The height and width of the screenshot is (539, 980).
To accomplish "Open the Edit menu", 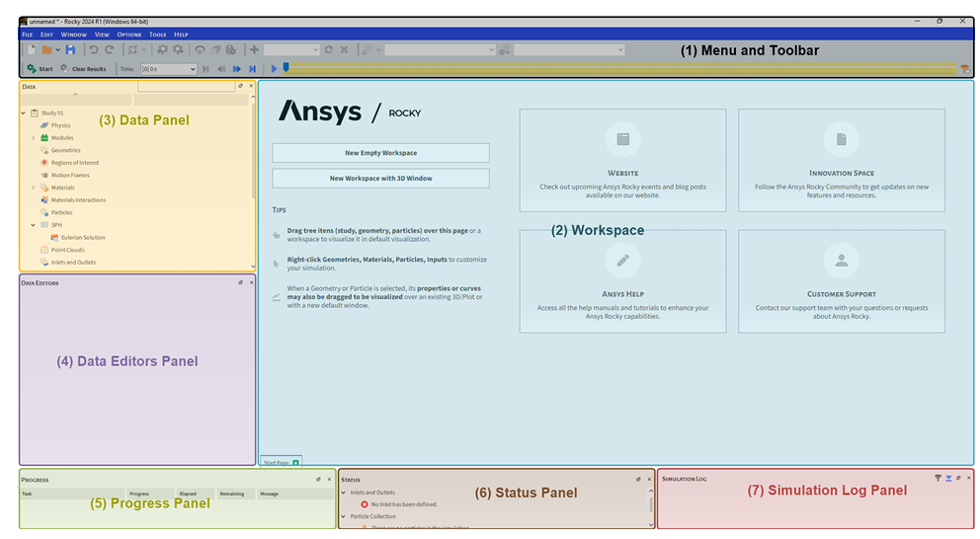I will pos(46,35).
